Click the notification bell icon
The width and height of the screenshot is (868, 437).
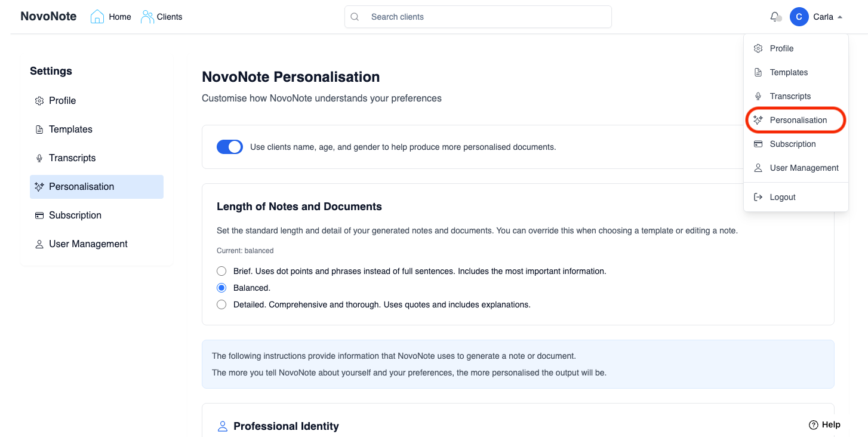[775, 17]
